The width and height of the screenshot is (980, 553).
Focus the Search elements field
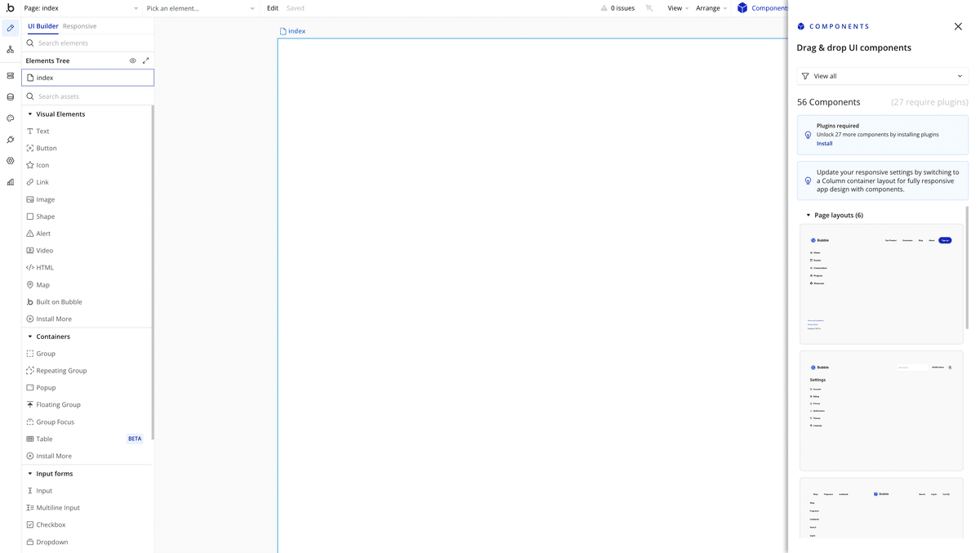[x=87, y=43]
